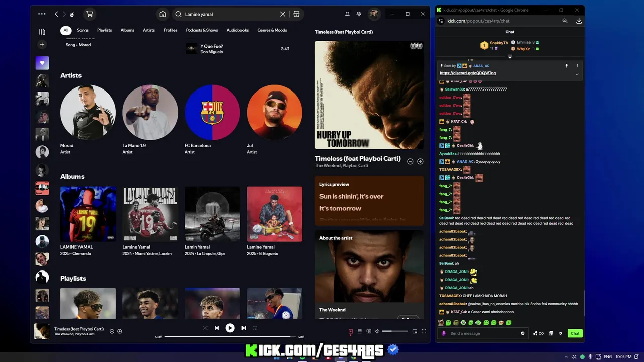The width and height of the screenshot is (644, 362).
Task: Open Chrome site info for kick.com
Action: click(441, 21)
